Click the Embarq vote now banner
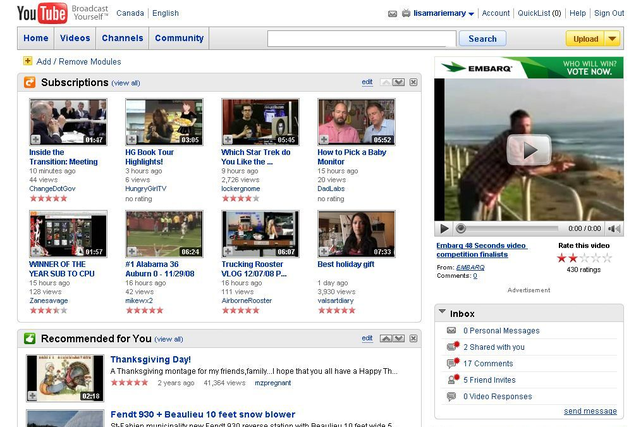Screen dimensions: 636x427 [529, 68]
